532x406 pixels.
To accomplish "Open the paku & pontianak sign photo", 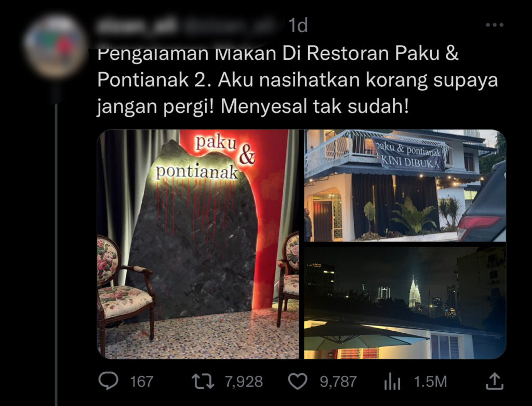I will pos(198,244).
